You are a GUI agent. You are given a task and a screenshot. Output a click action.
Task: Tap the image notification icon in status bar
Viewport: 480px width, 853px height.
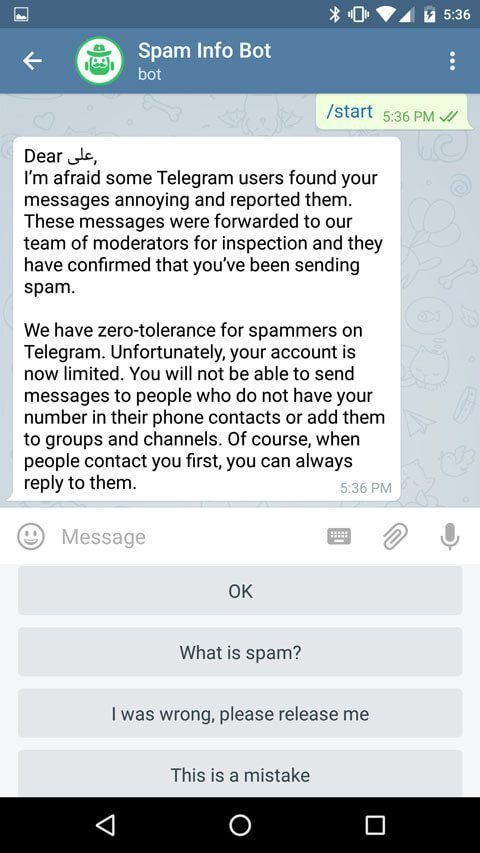21,14
